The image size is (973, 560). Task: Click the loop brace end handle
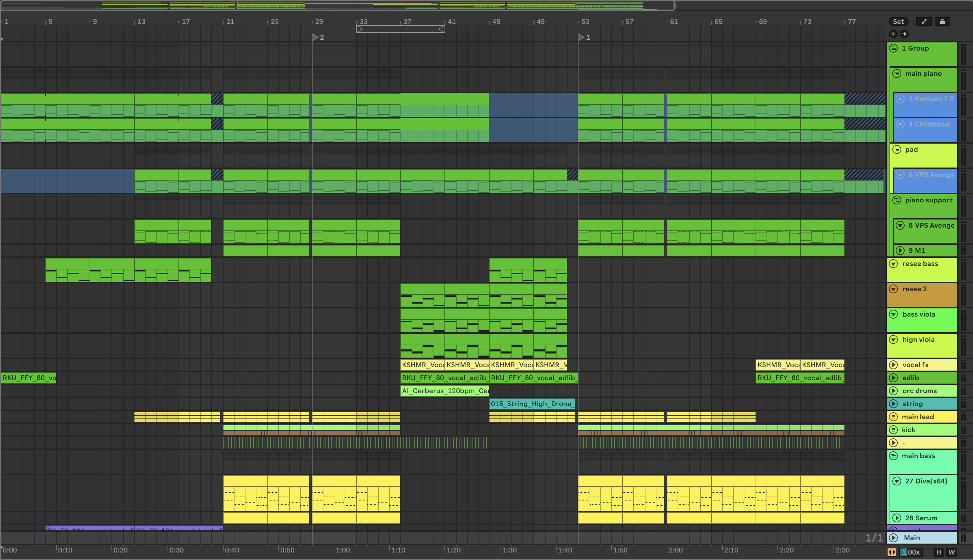coord(442,29)
